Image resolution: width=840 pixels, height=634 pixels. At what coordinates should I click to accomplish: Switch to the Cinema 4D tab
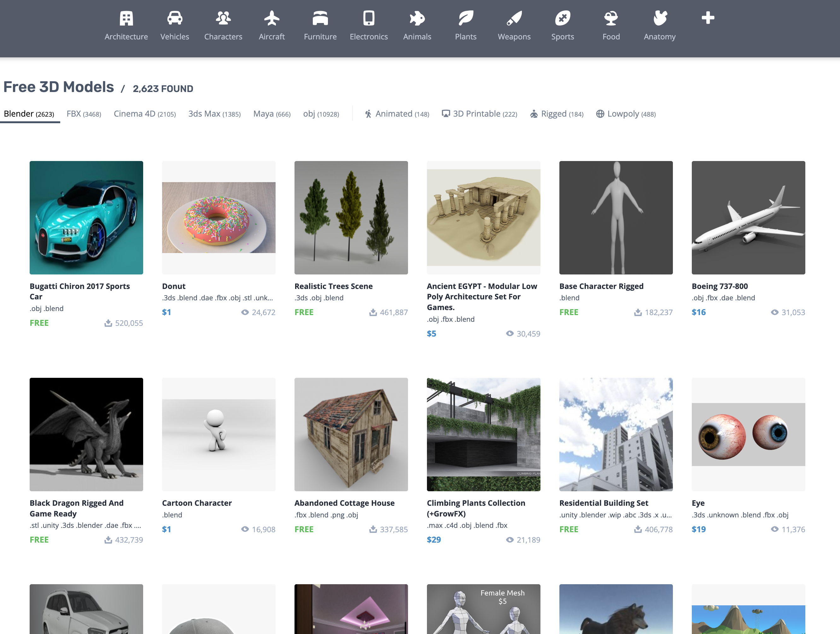(x=145, y=114)
